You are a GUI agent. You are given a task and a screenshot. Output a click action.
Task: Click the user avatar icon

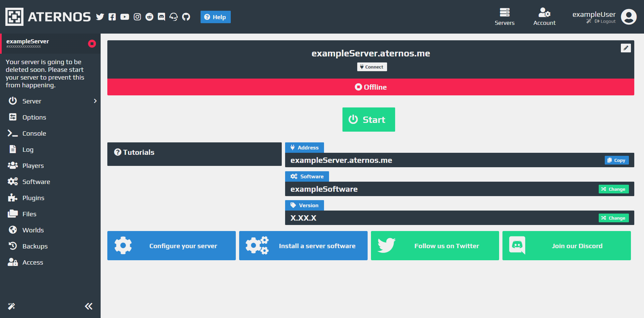point(629,17)
